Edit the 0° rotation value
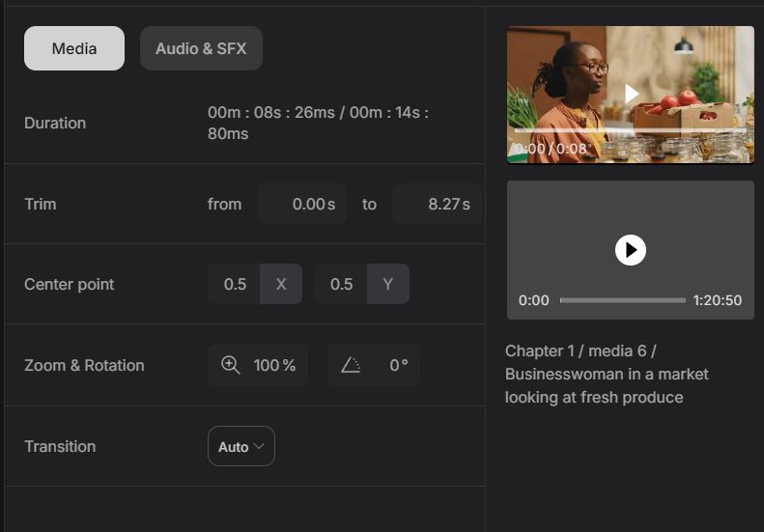 coord(398,365)
